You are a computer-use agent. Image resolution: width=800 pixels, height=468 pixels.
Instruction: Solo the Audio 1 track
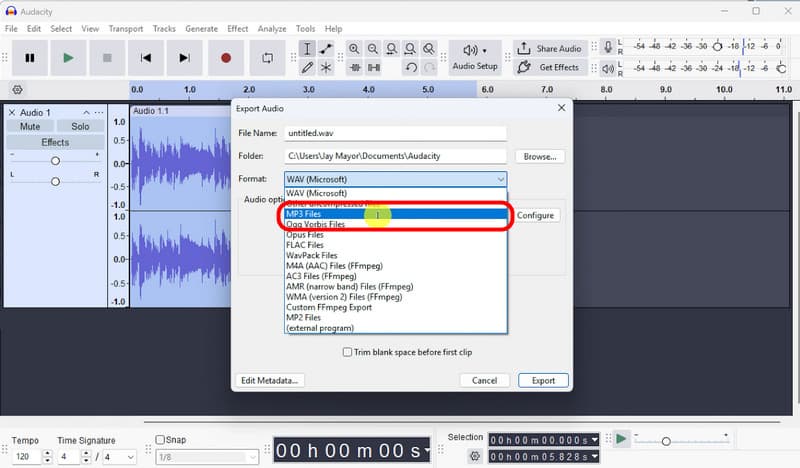pyautogui.click(x=80, y=126)
